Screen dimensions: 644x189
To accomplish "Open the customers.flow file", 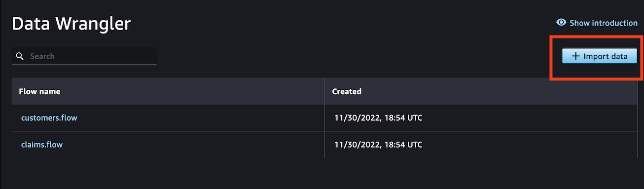I will pyautogui.click(x=49, y=118).
